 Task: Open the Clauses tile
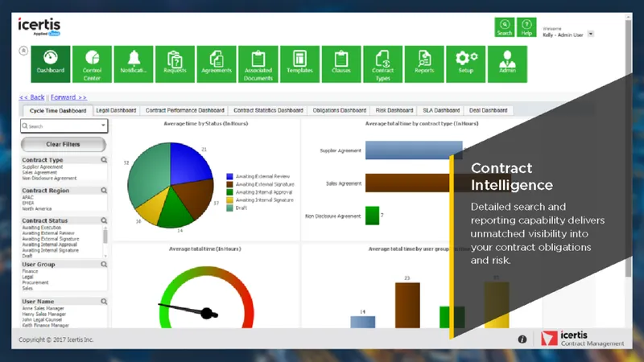click(x=341, y=64)
